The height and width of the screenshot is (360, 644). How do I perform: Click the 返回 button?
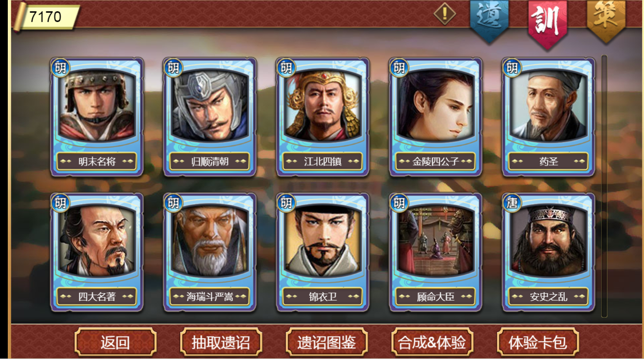(x=115, y=342)
